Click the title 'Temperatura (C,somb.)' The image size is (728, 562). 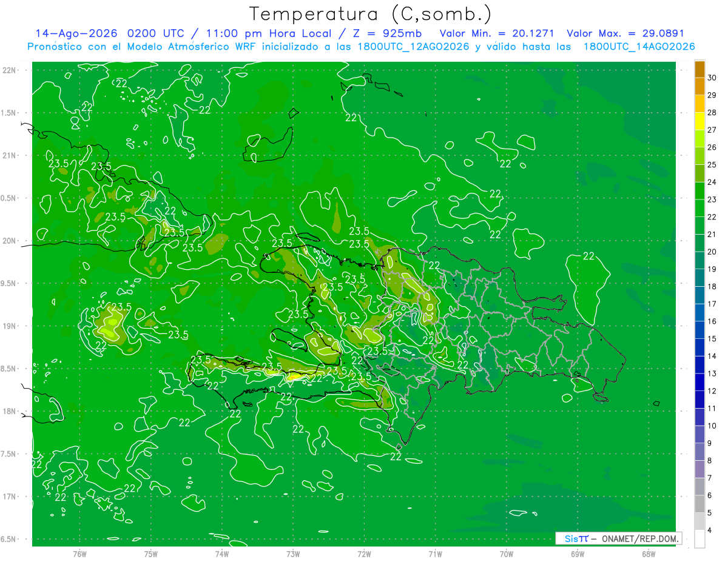coord(371,14)
